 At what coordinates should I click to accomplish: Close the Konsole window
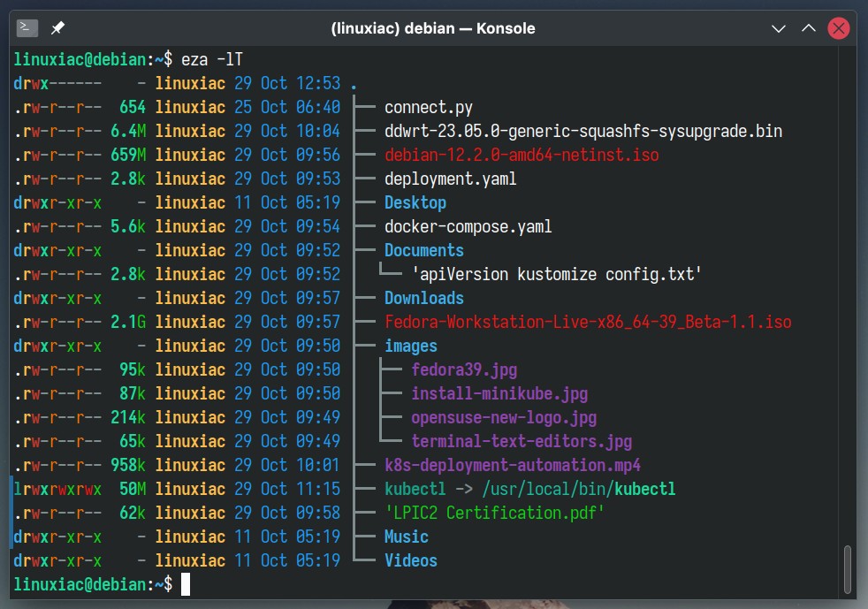[839, 28]
